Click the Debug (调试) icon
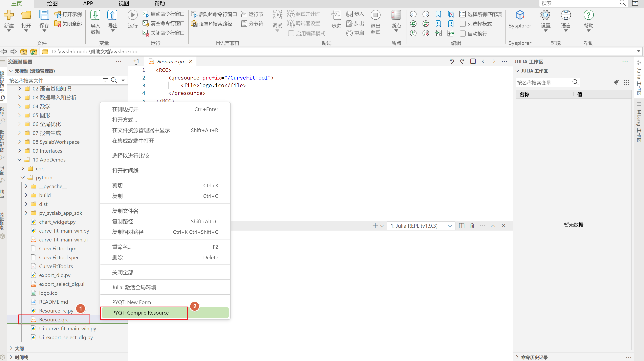The image size is (644, 361). coord(277,15)
